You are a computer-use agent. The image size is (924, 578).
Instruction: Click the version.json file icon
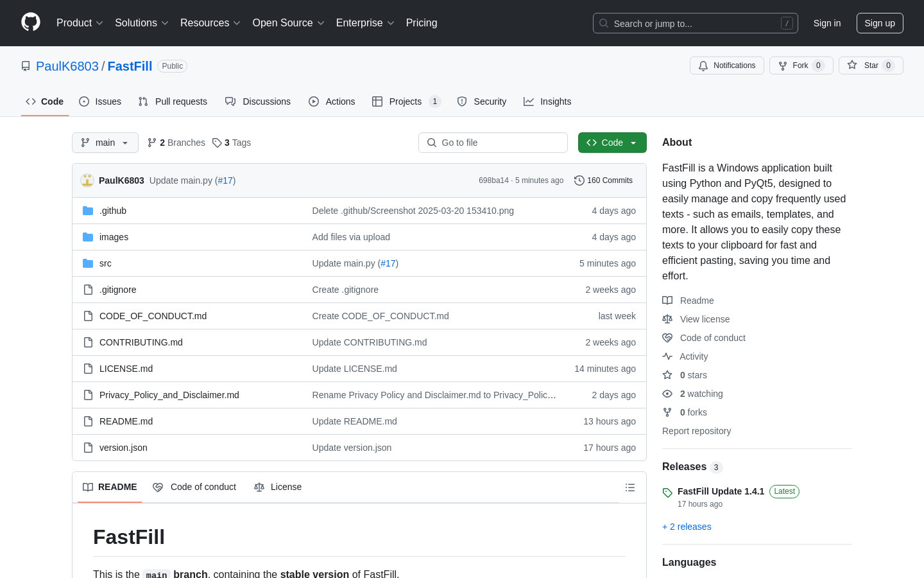pos(88,448)
